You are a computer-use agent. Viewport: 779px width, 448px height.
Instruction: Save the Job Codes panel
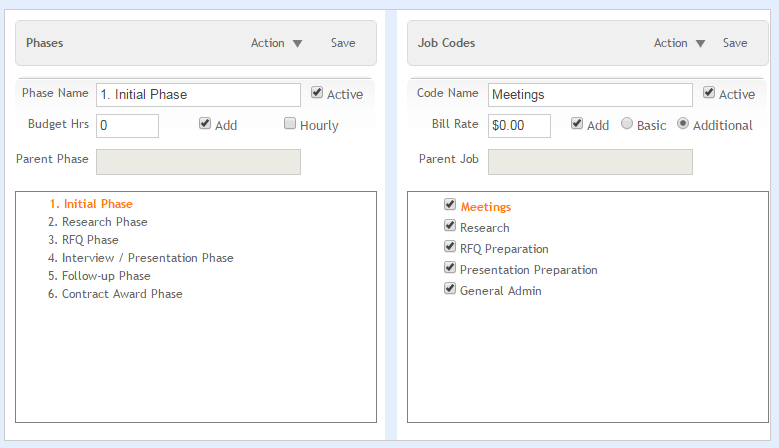735,43
